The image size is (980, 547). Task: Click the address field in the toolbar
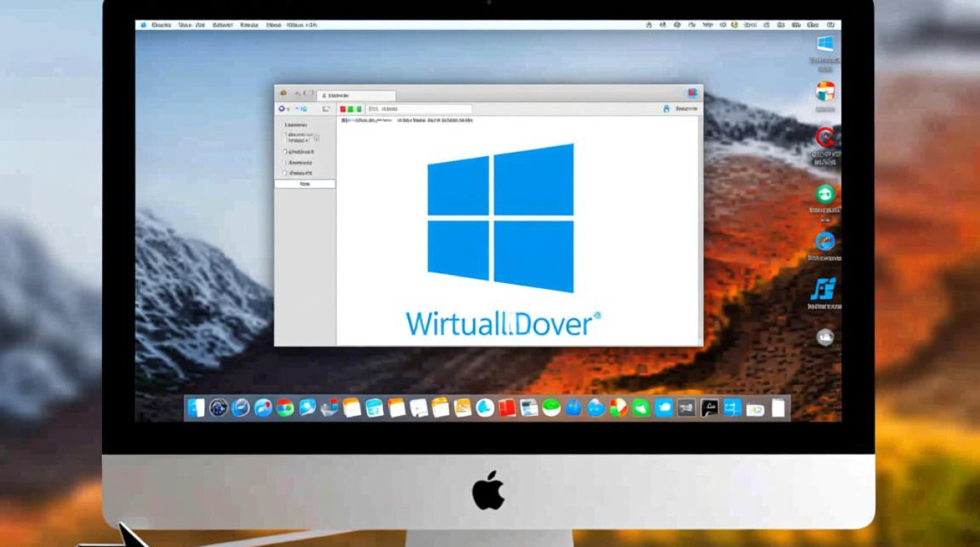tap(419, 109)
